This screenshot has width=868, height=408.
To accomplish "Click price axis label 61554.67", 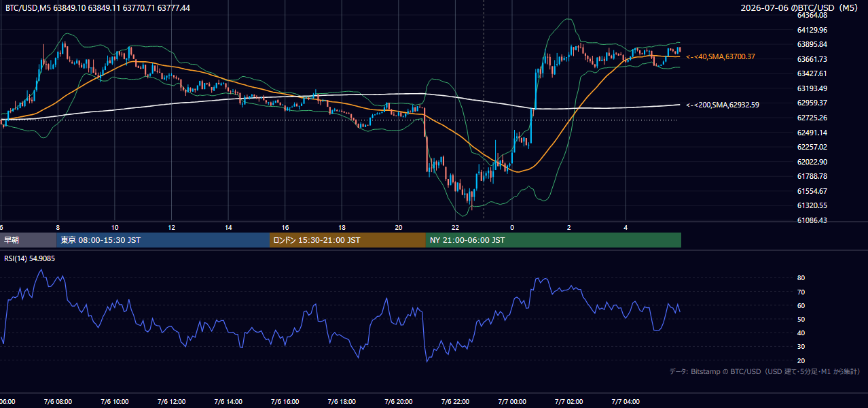I will (x=812, y=191).
